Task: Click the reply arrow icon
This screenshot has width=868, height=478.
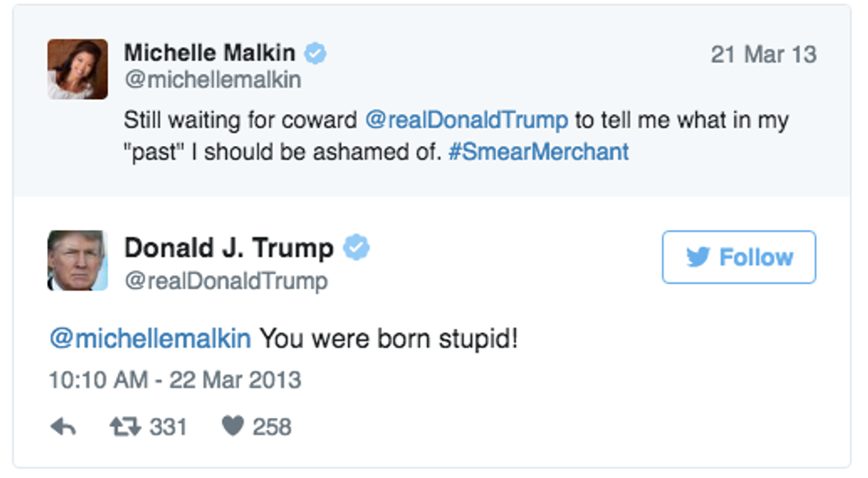Action: click(63, 428)
